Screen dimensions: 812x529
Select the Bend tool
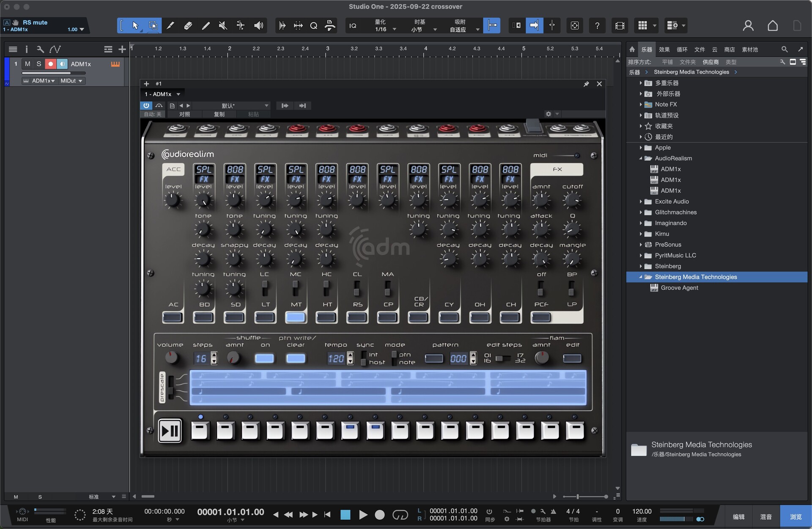[240, 26]
